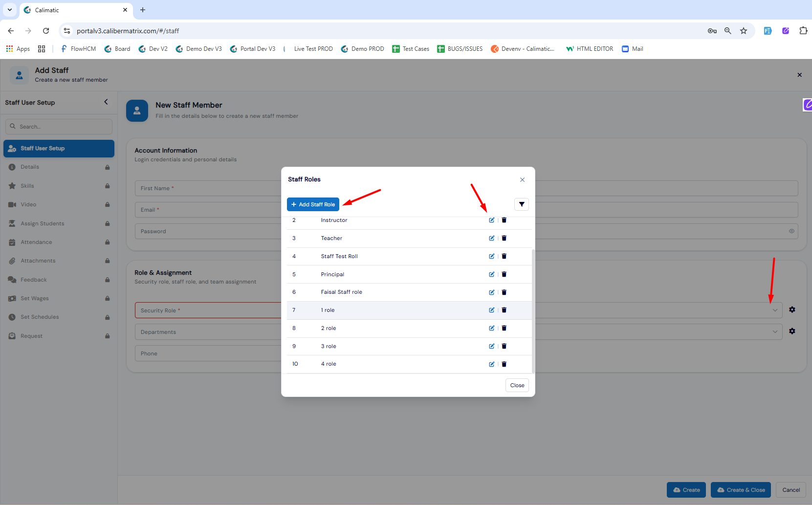
Task: Open the filter in Staff Roles dialog
Action: coord(522,204)
